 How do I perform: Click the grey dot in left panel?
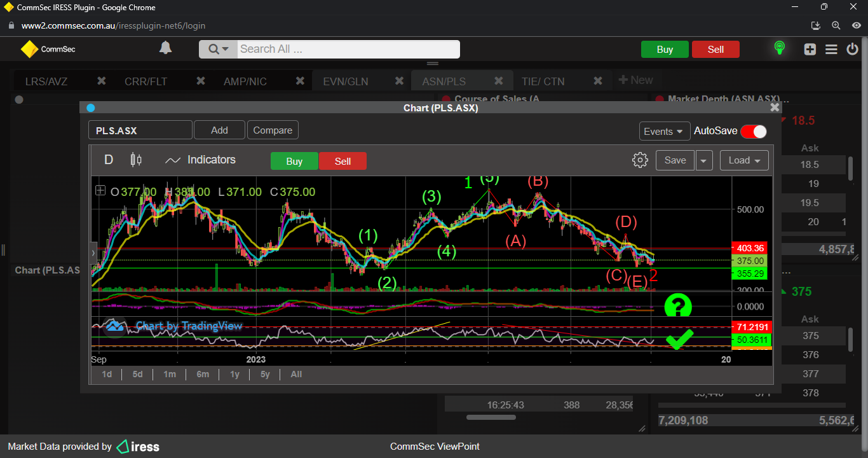point(19,99)
